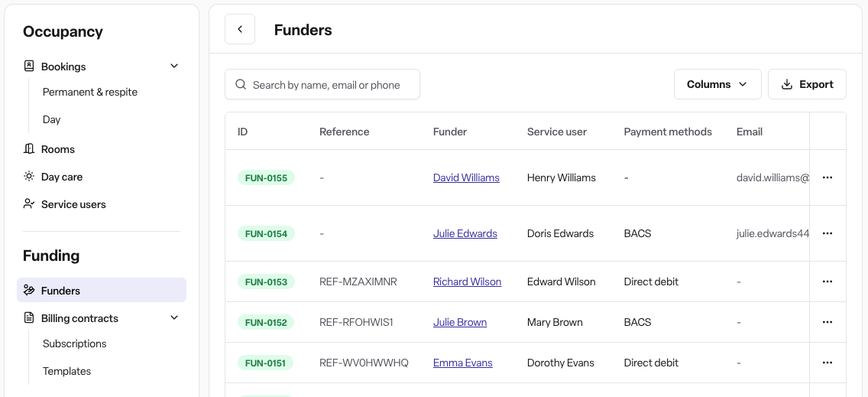This screenshot has width=868, height=397.
Task: Click BACS in Doris Edwards row
Action: 638,233
